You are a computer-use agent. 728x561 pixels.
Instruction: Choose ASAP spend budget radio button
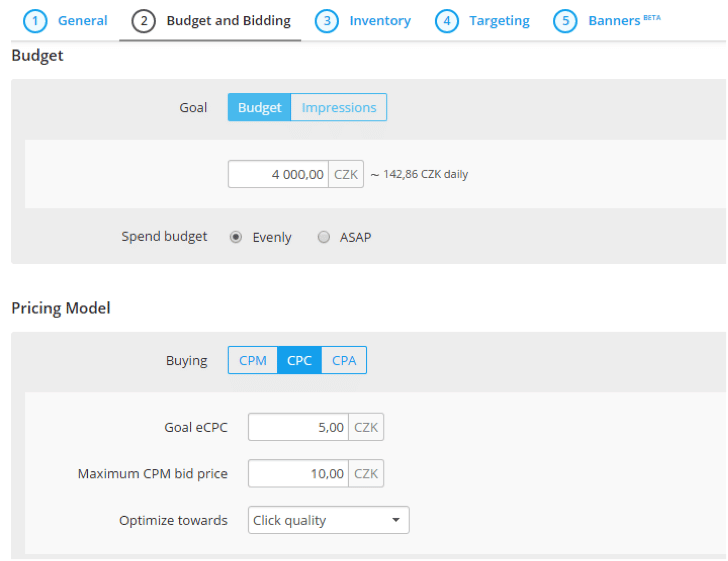click(x=323, y=238)
